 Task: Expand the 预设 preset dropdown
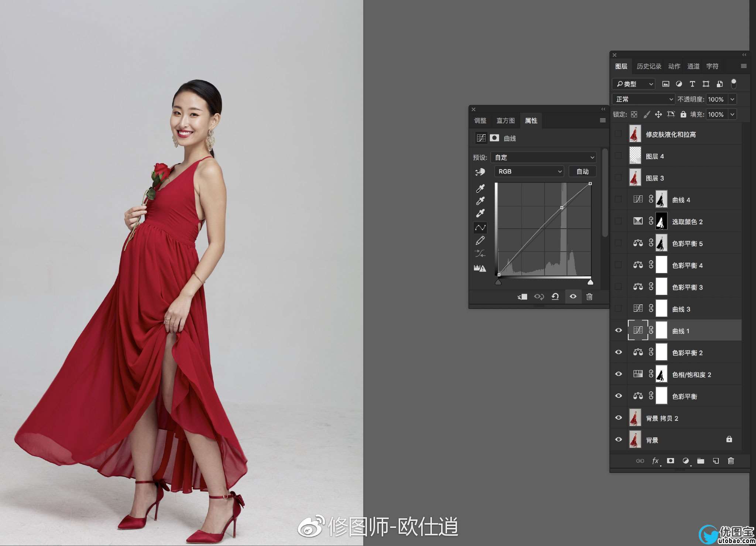tap(543, 157)
